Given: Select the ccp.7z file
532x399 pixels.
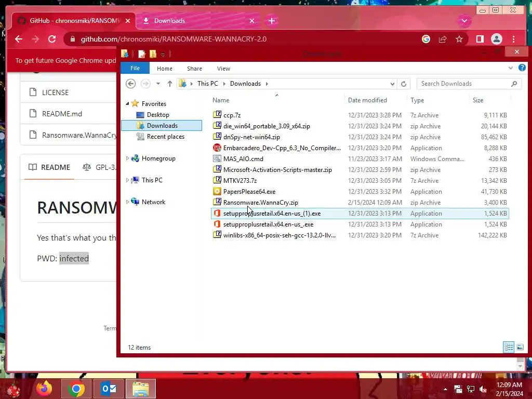Looking at the screenshot, I should coord(232,115).
